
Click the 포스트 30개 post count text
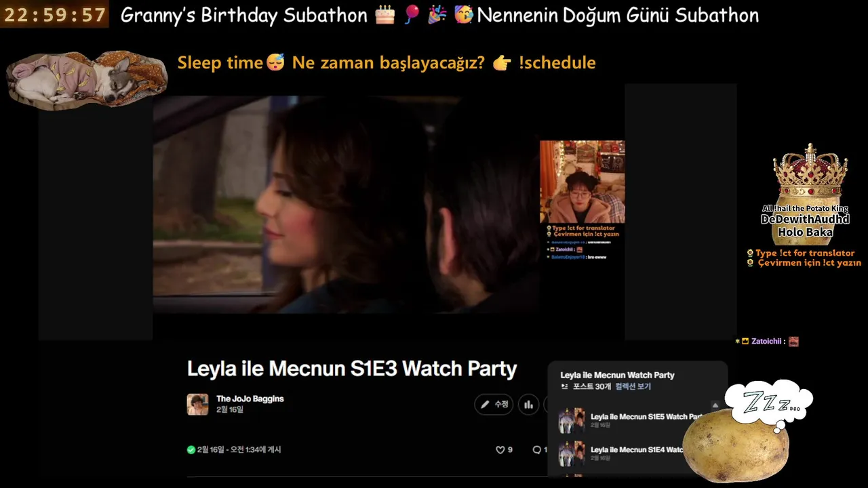[x=592, y=386]
